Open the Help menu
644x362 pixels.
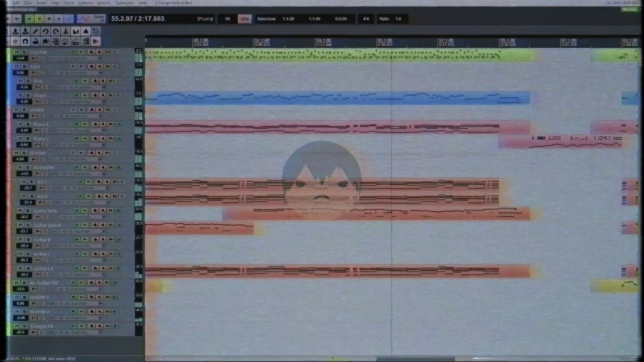coord(143,3)
